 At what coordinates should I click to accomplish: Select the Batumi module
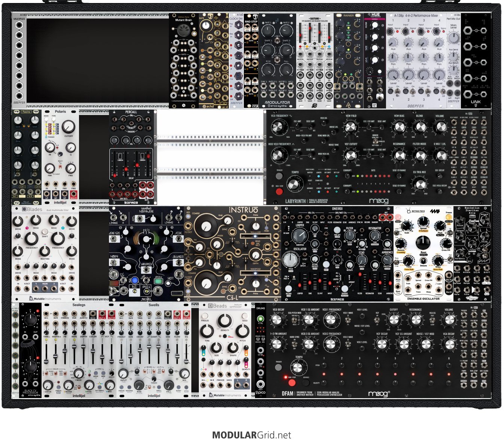coord(315,61)
